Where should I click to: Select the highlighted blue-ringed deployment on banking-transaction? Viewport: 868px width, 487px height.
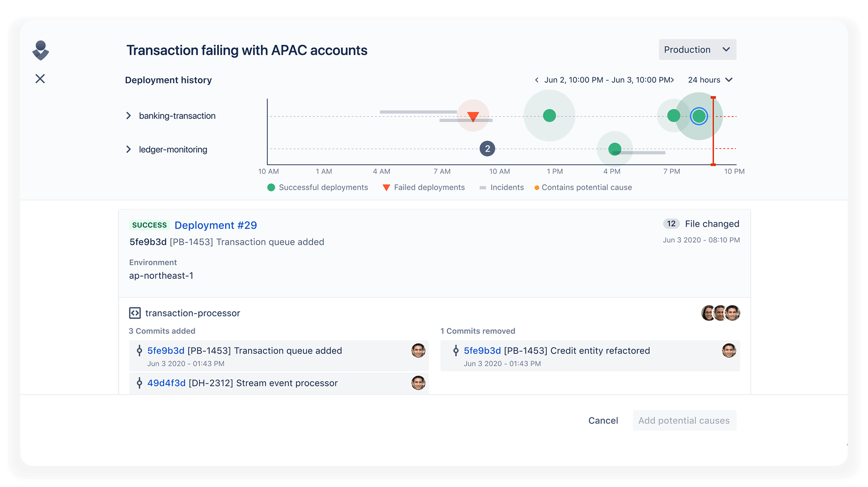coord(699,116)
